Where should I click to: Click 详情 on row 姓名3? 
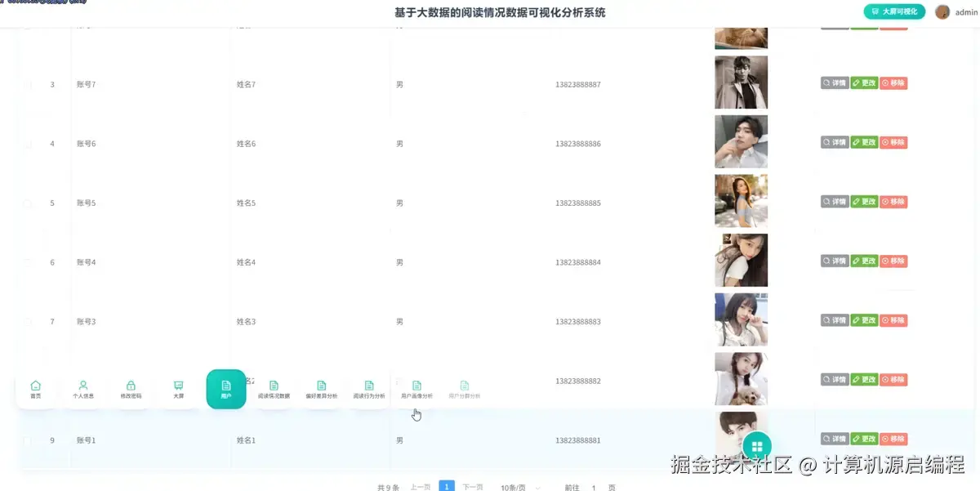tap(834, 320)
